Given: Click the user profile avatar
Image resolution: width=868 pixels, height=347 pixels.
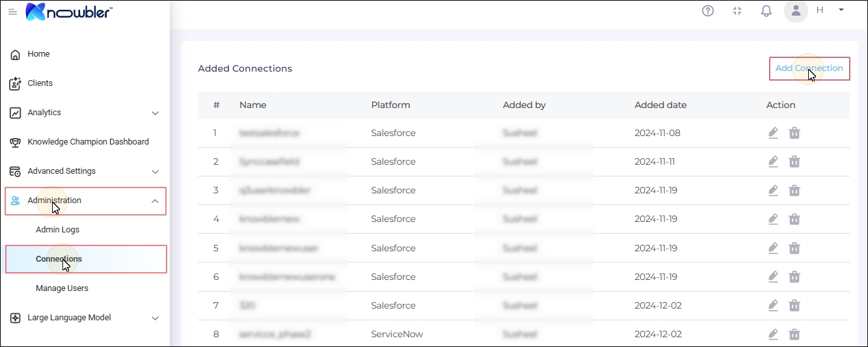Looking at the screenshot, I should (x=796, y=10).
